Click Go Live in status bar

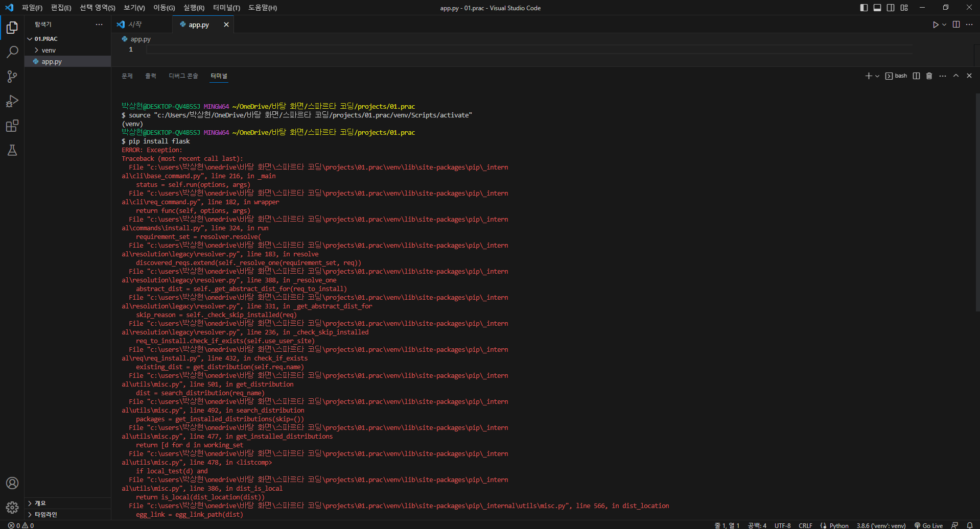pyautogui.click(x=928, y=525)
